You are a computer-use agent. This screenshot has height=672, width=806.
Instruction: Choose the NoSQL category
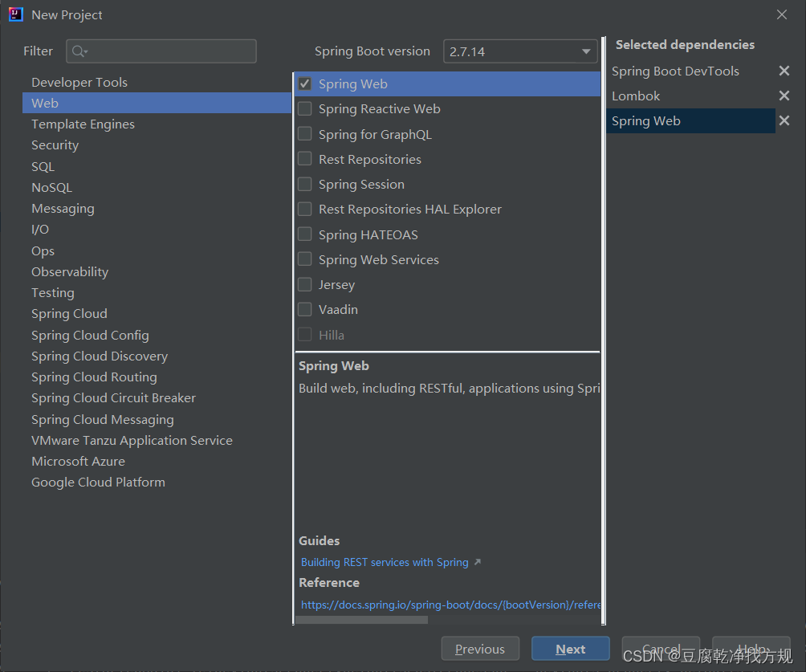point(157,188)
